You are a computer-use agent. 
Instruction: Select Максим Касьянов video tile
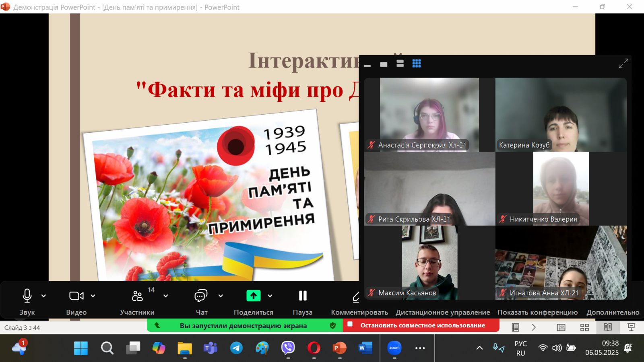(x=429, y=263)
